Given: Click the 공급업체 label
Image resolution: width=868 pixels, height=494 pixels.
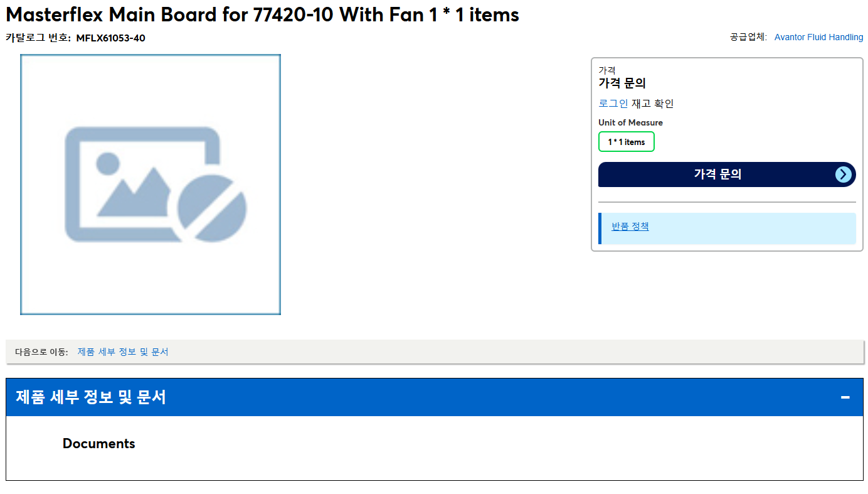Looking at the screenshot, I should [748, 37].
